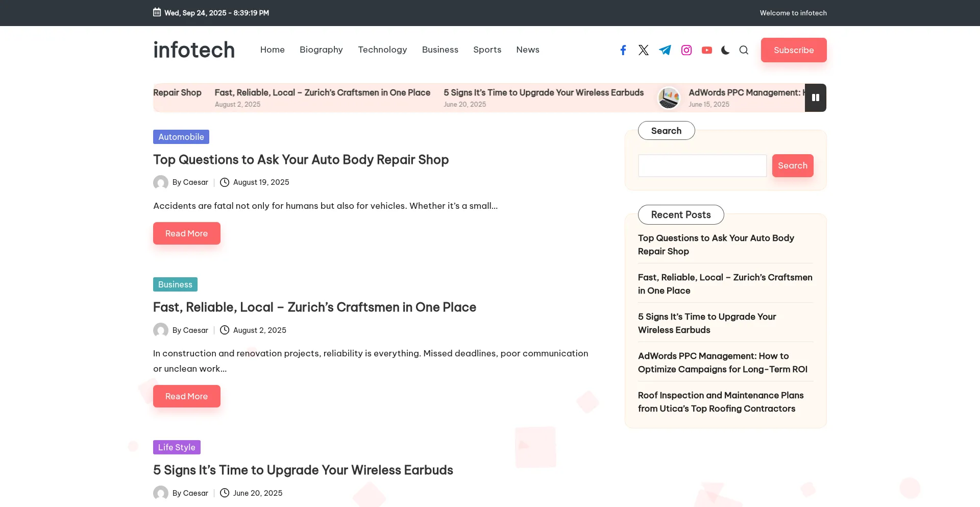Viewport: 980px width, 507px height.
Task: Click the sidebar Search submit button
Action: 793,165
